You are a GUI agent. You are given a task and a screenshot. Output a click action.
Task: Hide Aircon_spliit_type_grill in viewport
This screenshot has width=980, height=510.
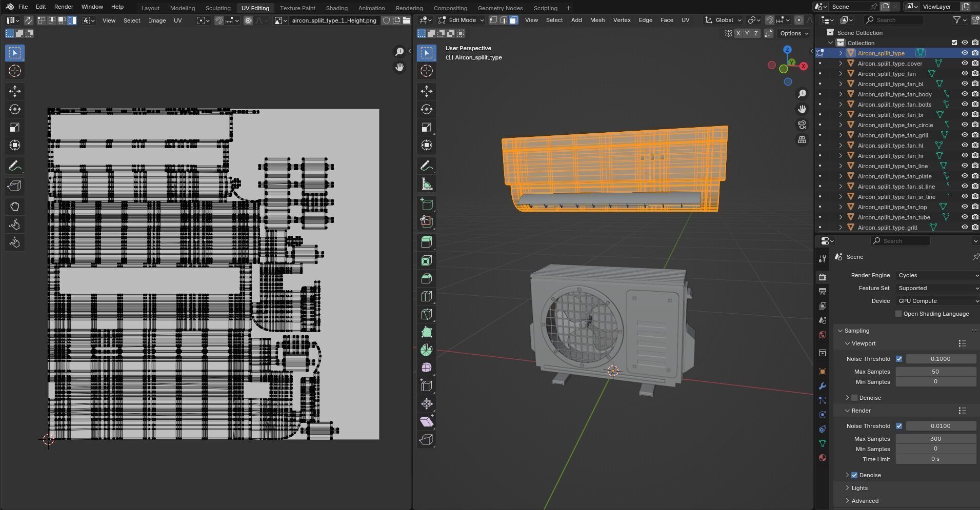pyautogui.click(x=965, y=228)
